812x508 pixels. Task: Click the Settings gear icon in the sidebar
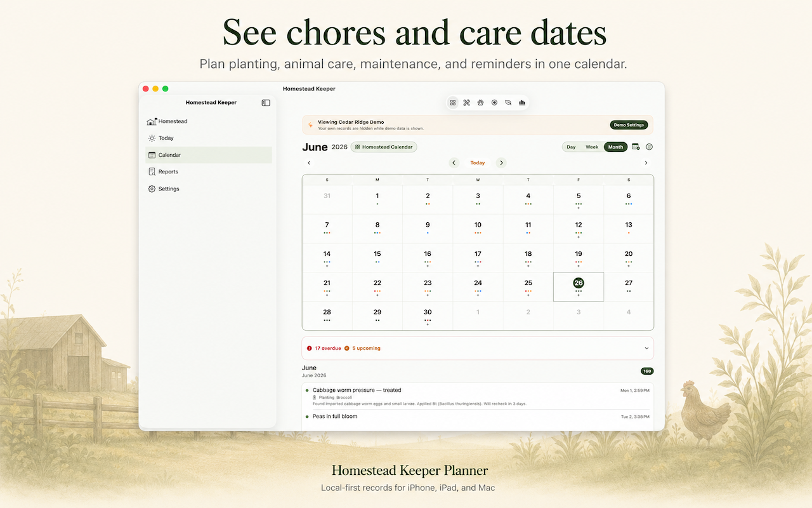pyautogui.click(x=152, y=189)
